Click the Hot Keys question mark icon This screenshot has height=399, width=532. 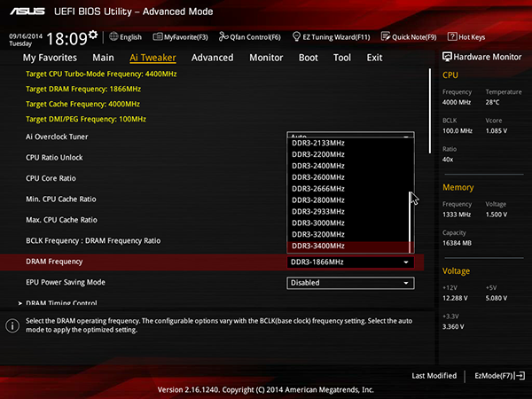[x=452, y=36]
